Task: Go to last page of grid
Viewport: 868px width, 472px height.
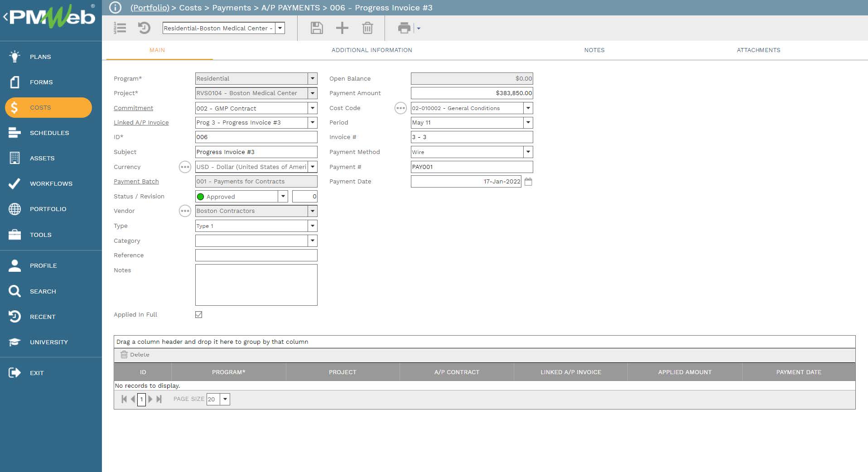Action: click(159, 399)
